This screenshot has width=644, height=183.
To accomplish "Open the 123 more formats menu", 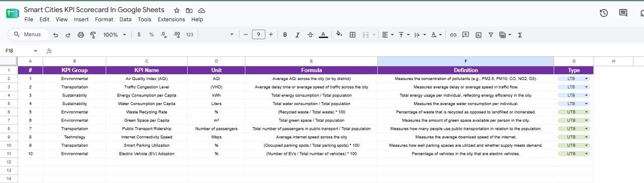I will [x=190, y=35].
